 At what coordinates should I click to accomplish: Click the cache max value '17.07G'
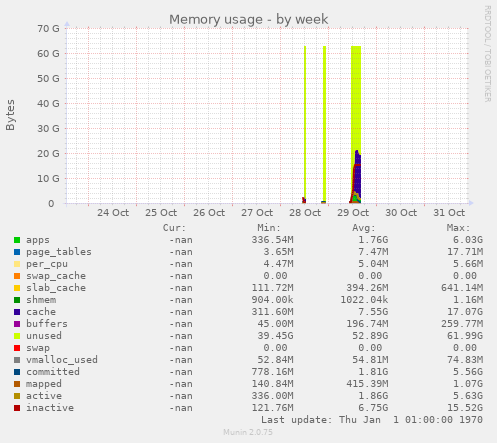click(465, 312)
